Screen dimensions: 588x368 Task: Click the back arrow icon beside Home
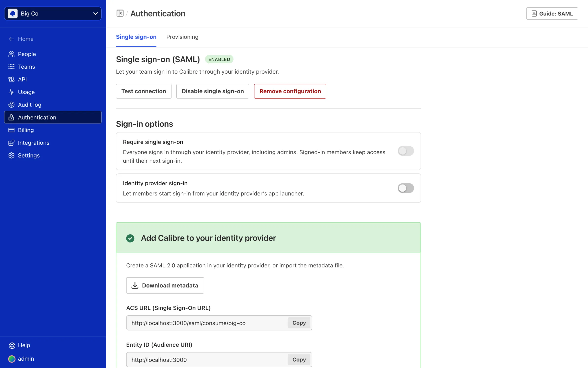(11, 39)
